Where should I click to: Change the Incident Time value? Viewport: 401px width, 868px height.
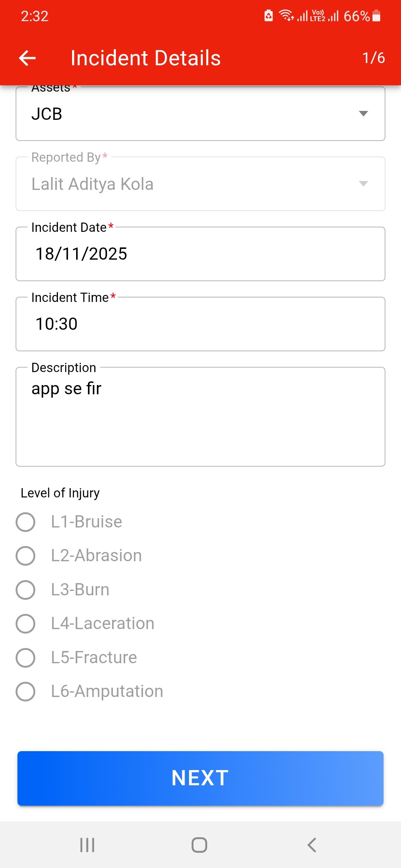(x=200, y=324)
